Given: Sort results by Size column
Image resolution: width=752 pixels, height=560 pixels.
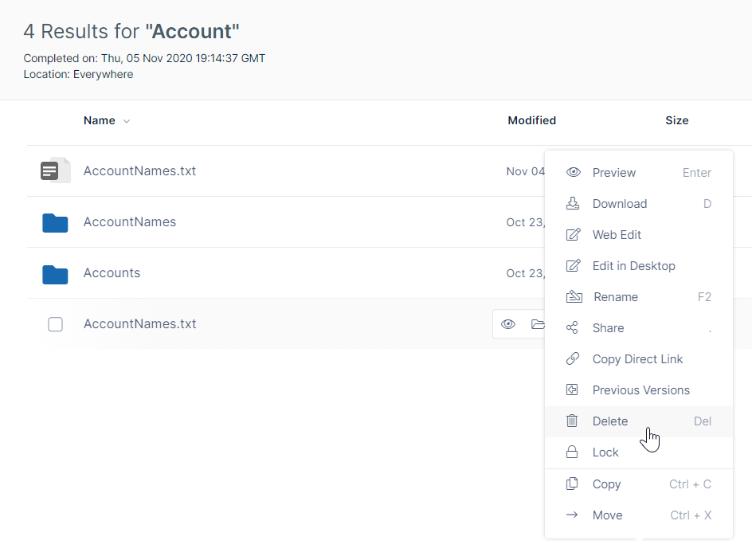Looking at the screenshot, I should (676, 121).
